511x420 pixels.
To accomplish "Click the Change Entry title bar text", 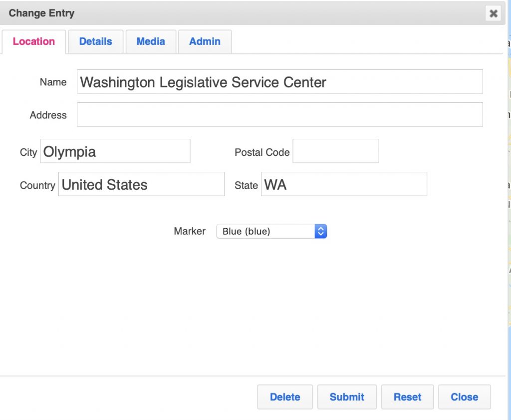I will [41, 13].
